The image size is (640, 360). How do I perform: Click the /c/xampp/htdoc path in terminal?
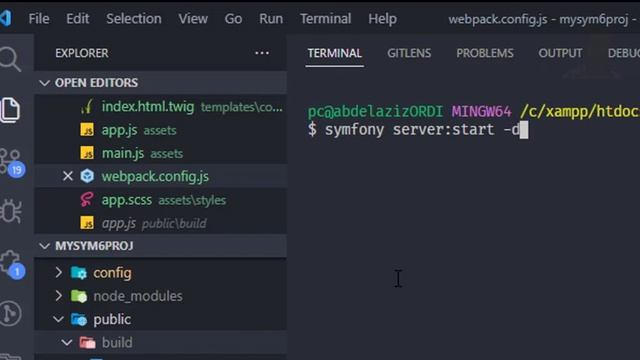coord(580,111)
